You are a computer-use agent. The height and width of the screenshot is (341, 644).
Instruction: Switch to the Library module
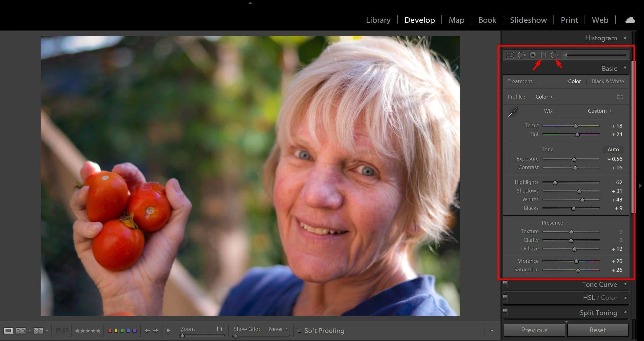pyautogui.click(x=378, y=20)
